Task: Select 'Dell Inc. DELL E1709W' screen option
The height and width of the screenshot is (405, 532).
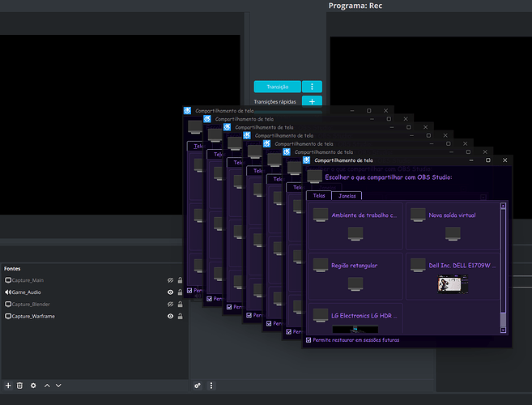Action: [453, 276]
